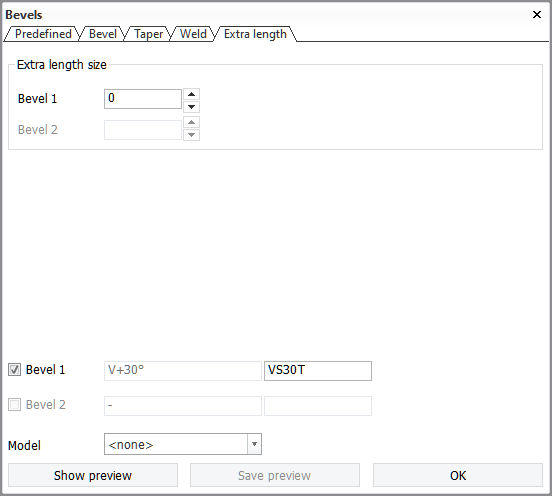
Task: Close the Bevels dialog
Action: 537,14
